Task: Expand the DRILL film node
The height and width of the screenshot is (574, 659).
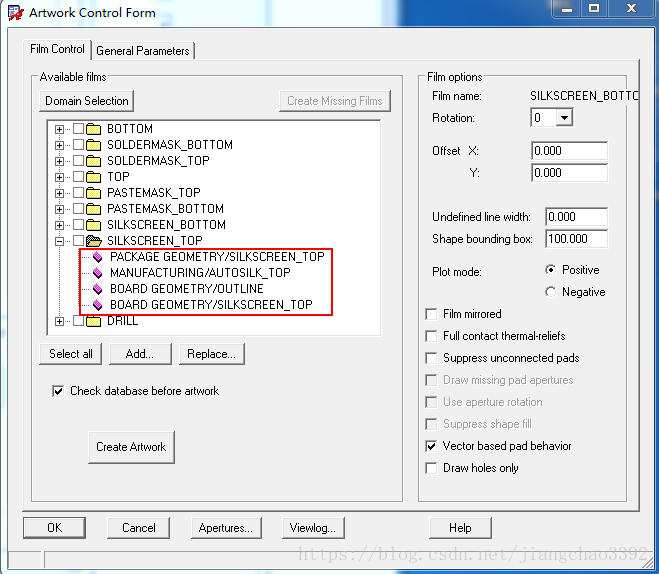Action: pos(59,321)
